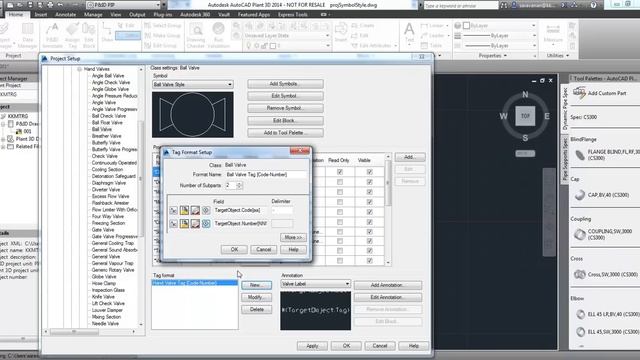The width and height of the screenshot is (640, 360).
Task: Click Delimiter field for TargetObject.Code row
Action: pos(282,210)
